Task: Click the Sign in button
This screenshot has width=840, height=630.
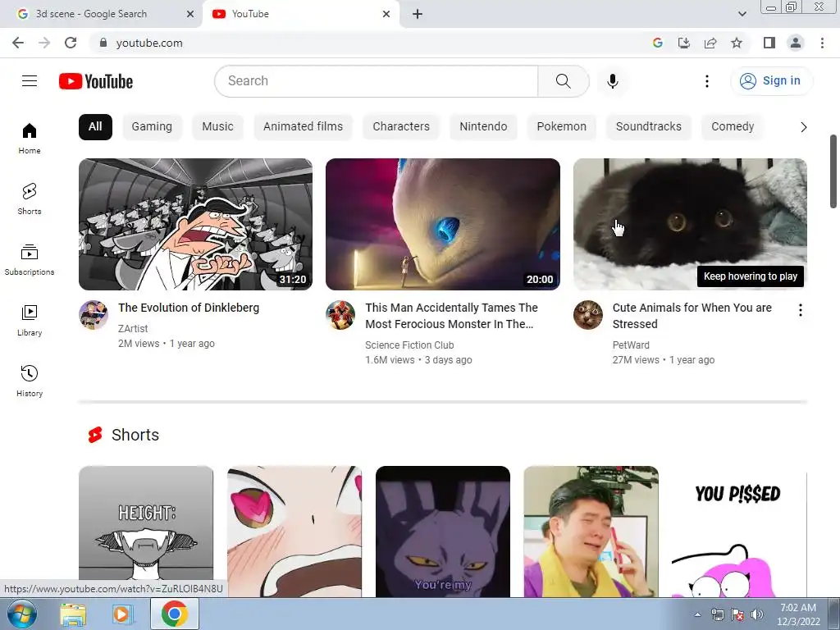Action: (x=771, y=81)
